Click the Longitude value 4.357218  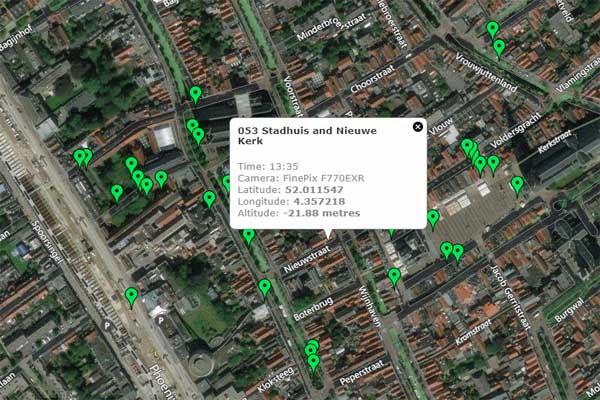pos(320,201)
